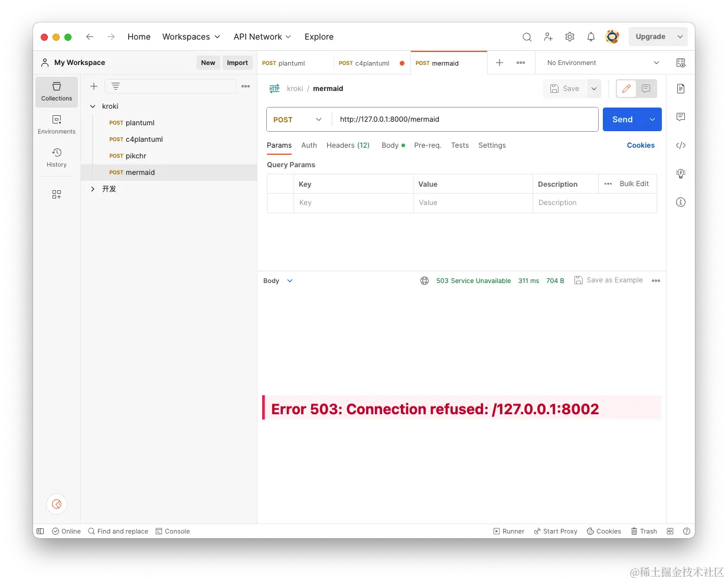The width and height of the screenshot is (728, 582).
Task: Click the Cookies link
Action: click(641, 145)
